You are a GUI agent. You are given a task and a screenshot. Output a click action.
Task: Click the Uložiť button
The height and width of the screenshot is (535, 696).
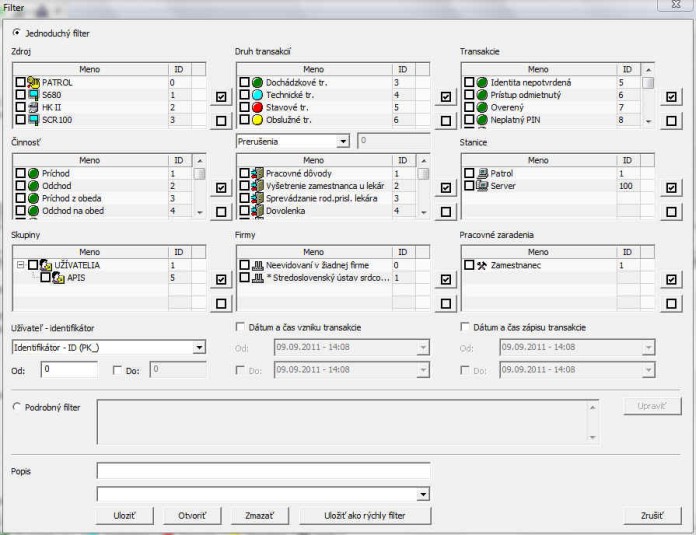125,515
